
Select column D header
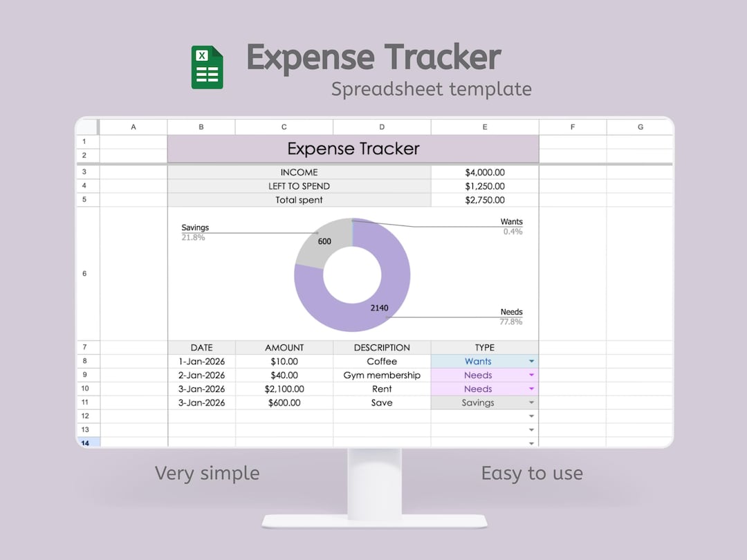[x=382, y=127]
